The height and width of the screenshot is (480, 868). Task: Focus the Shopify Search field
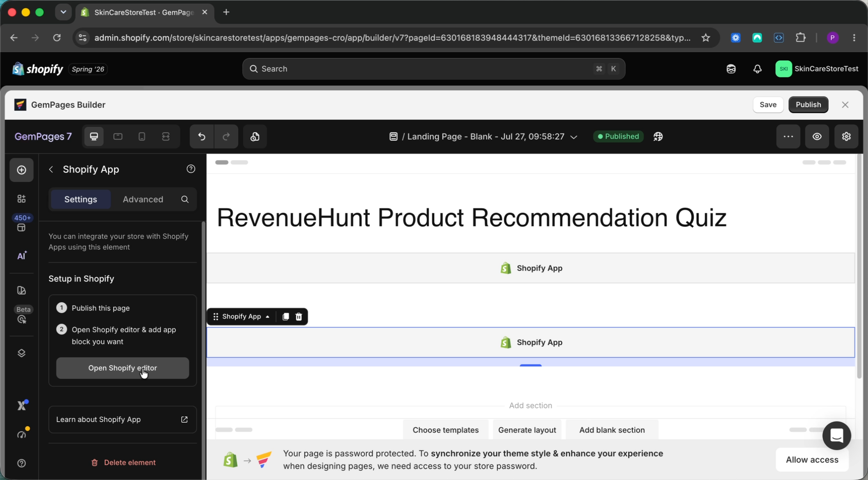(x=434, y=69)
